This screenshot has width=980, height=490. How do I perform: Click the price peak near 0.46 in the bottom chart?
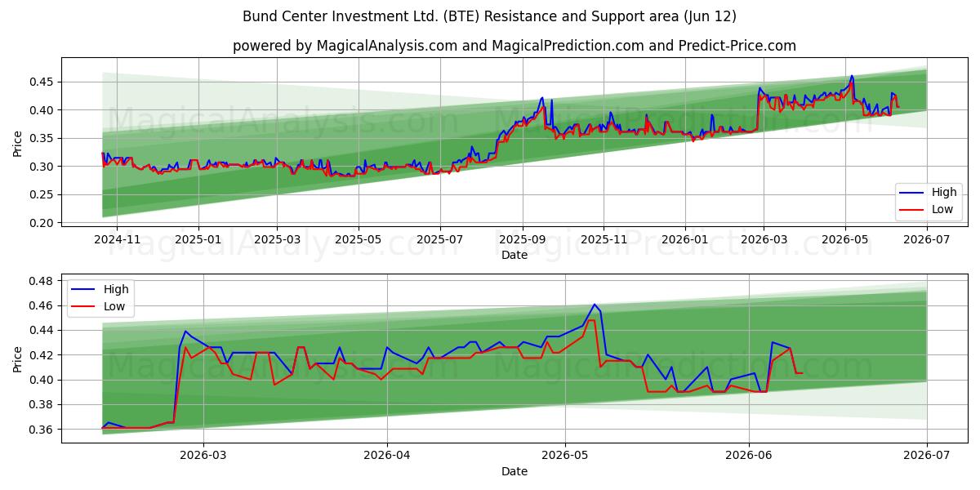595,305
